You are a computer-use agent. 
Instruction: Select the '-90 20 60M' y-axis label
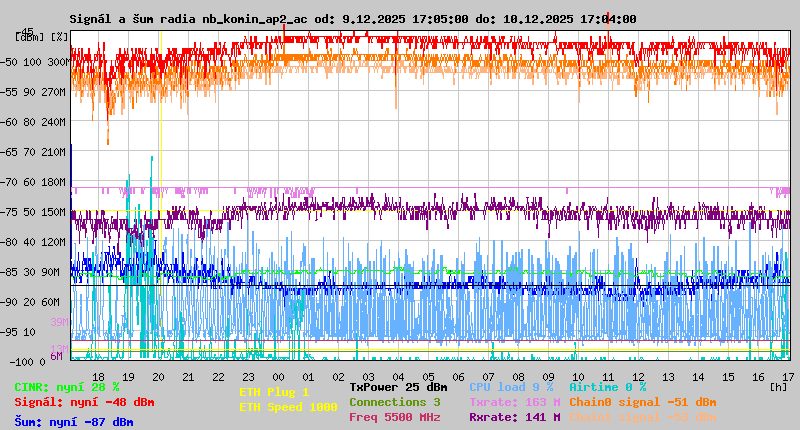(x=30, y=302)
